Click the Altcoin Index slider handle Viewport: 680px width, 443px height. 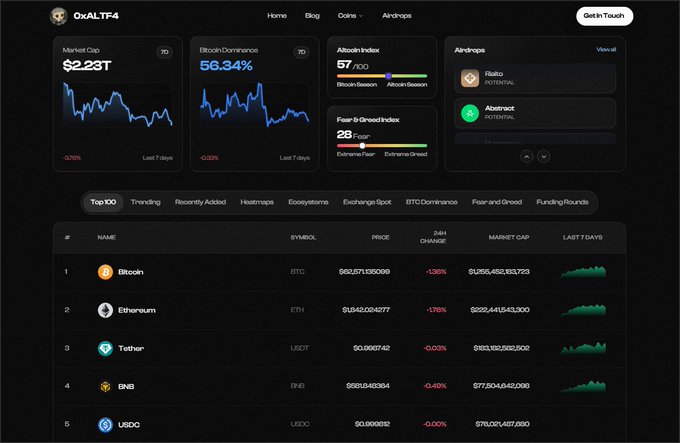tap(388, 76)
